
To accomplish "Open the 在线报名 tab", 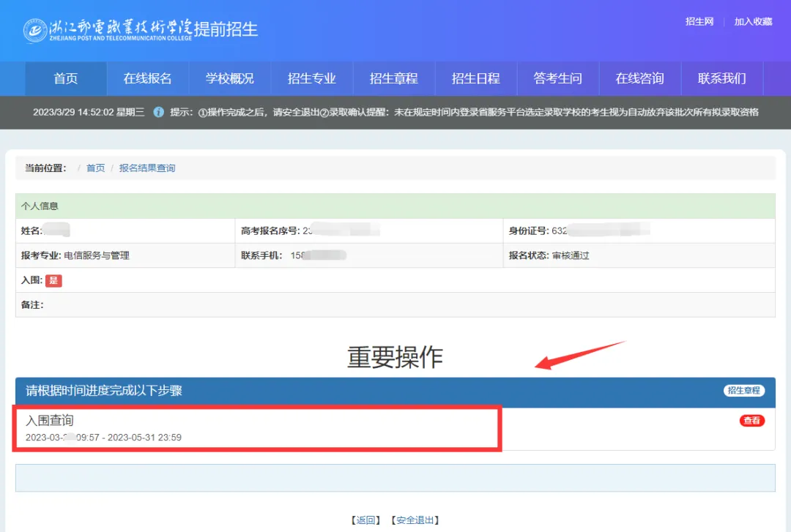I will coord(147,78).
